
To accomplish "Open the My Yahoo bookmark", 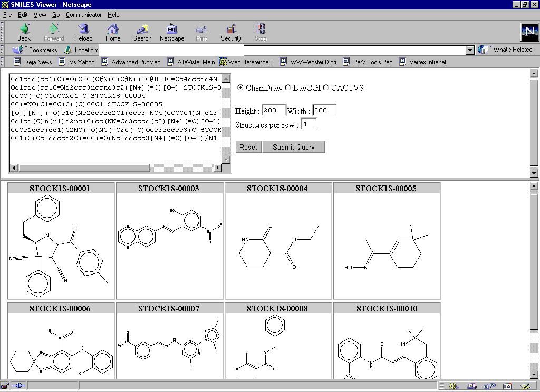I will 76,62.
